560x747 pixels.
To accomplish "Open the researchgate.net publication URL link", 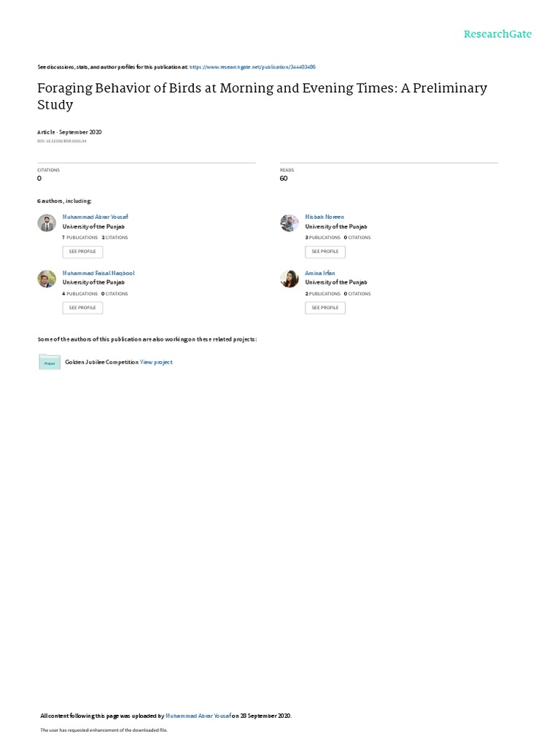I will tap(252, 67).
